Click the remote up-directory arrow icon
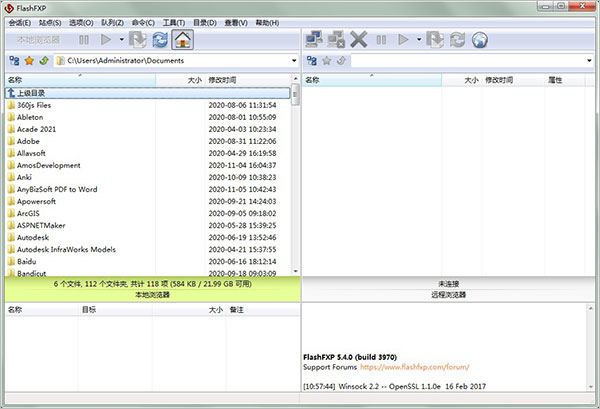This screenshot has width=600, height=409. [x=341, y=60]
